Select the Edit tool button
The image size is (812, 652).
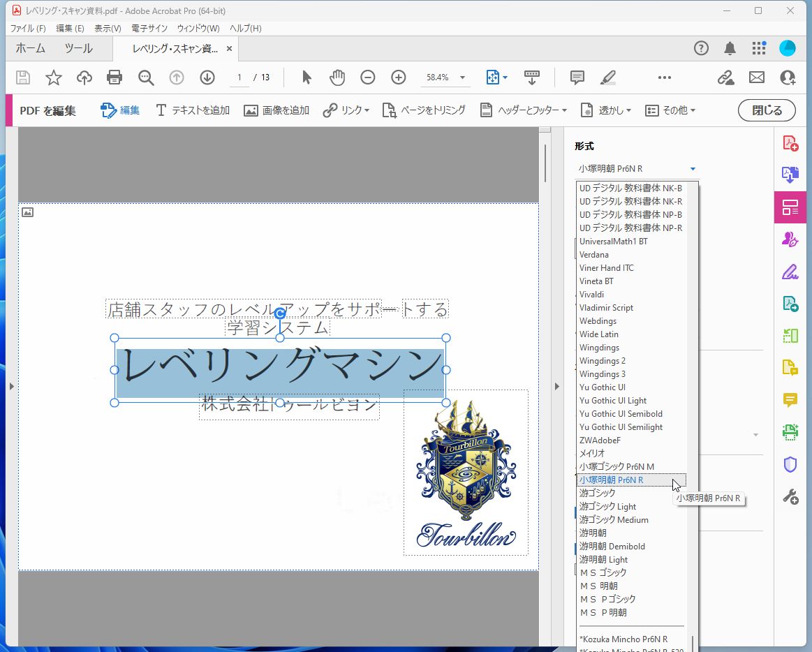[x=120, y=110]
